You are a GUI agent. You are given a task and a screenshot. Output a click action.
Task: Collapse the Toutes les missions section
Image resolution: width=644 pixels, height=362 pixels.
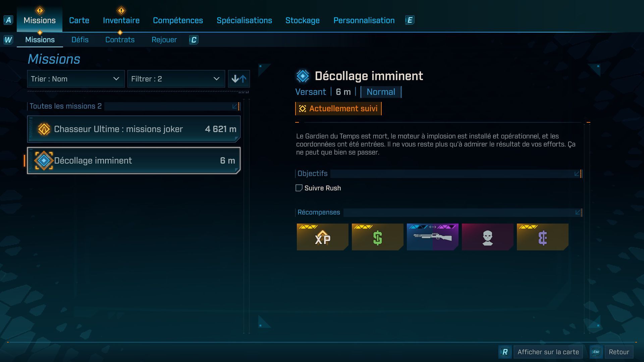tap(235, 106)
